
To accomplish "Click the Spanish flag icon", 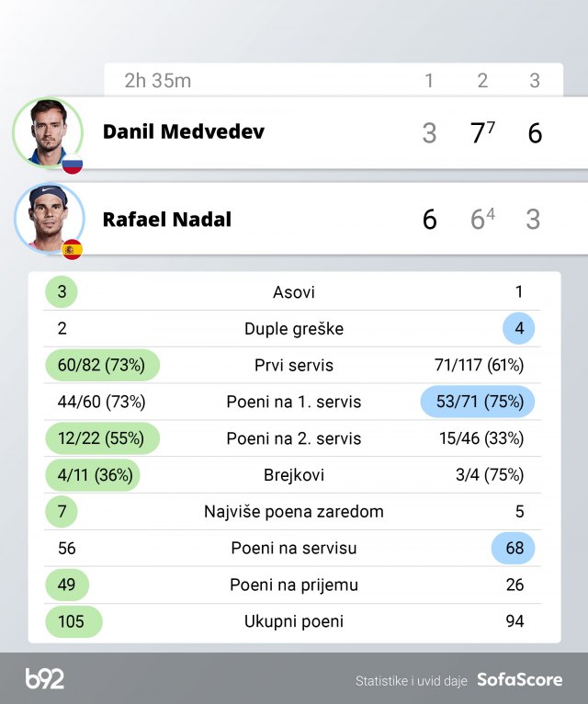I will (x=72, y=249).
